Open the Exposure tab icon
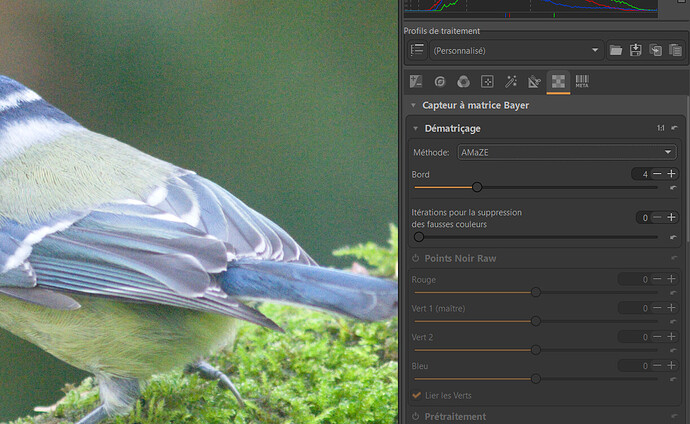Viewport: 690px width, 424px height. 416,81
